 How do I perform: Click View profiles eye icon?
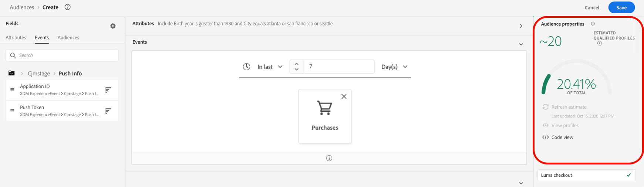[x=546, y=125]
